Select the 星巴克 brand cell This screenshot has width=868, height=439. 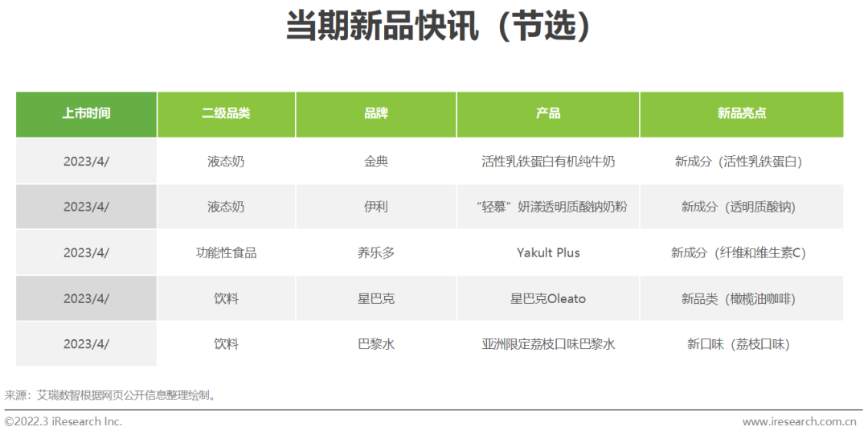pyautogui.click(x=376, y=298)
